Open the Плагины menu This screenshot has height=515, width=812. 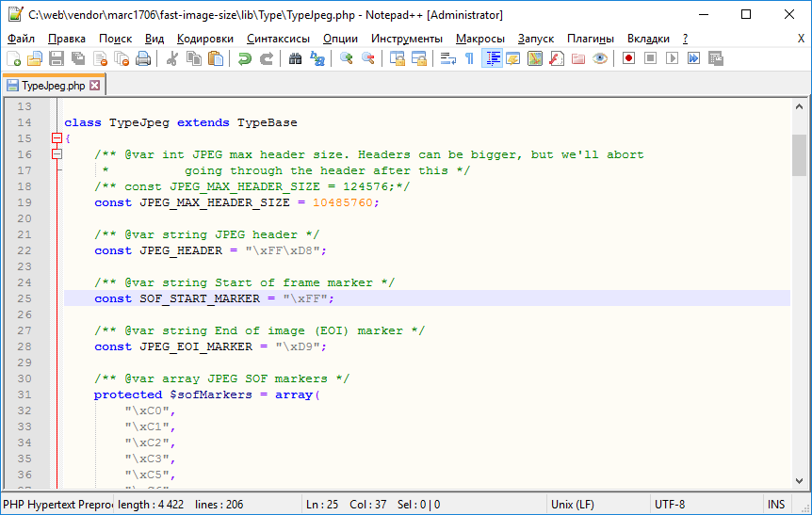tap(591, 39)
